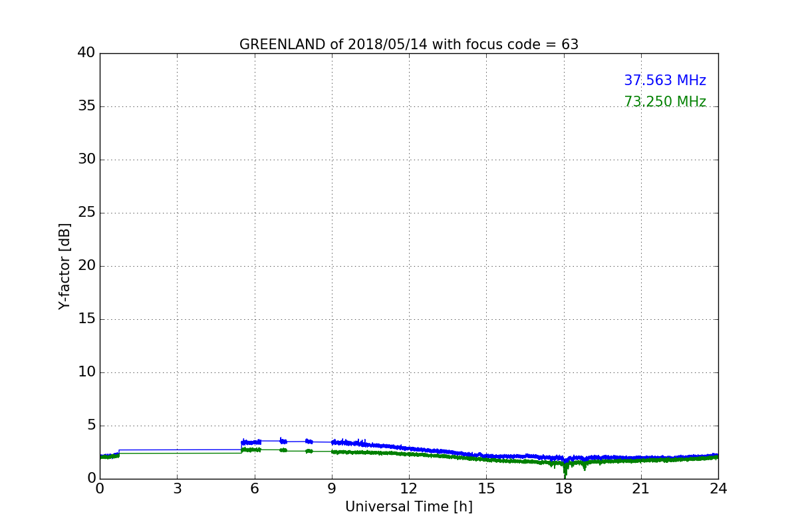Click x-axis tick label 3

tap(177, 489)
